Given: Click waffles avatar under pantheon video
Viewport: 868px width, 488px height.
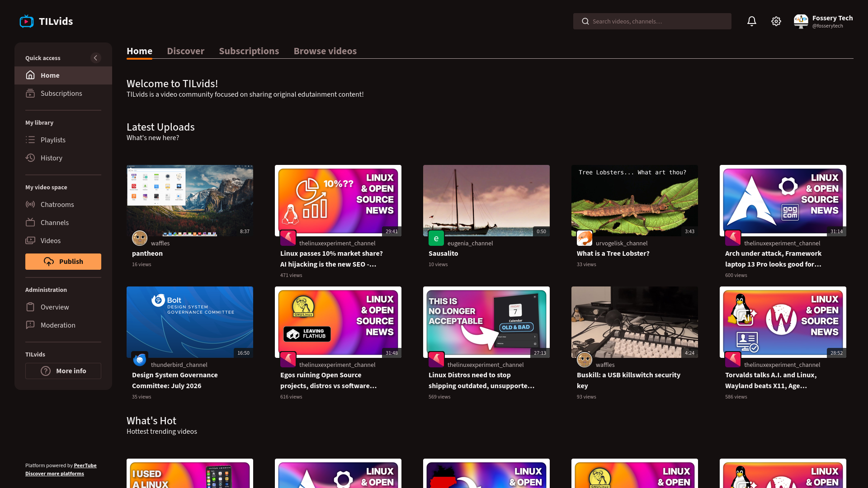Looking at the screenshot, I should [x=140, y=238].
